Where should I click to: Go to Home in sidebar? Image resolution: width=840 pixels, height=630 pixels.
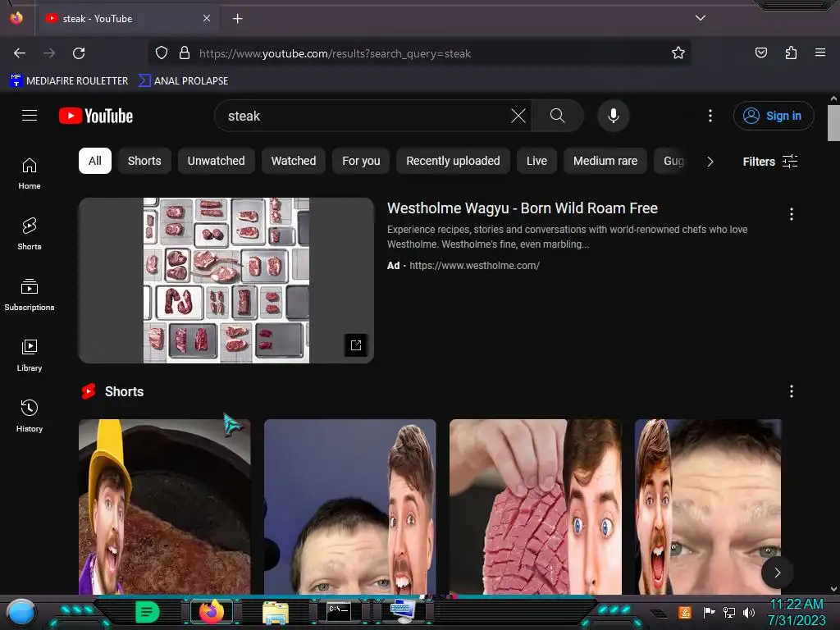30,174
